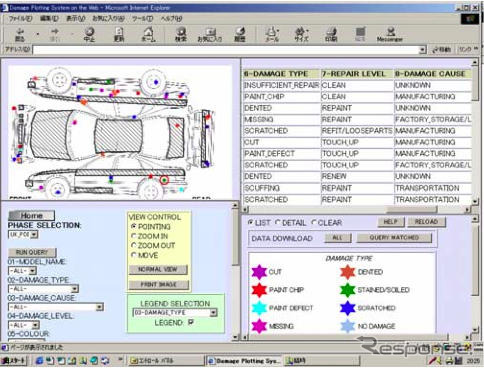Expand the address bar dropdown arrow
The image size is (484, 368).
pos(422,50)
